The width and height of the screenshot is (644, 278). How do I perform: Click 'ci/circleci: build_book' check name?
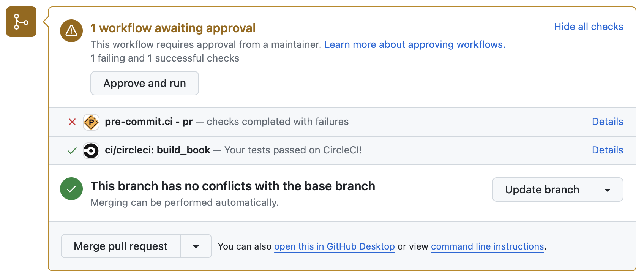(158, 150)
